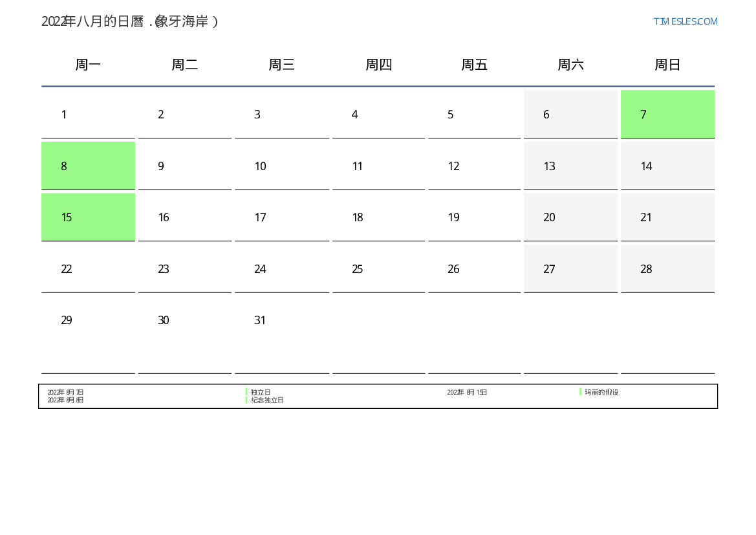
Task: Select day 2 in the calendar
Action: point(185,115)
